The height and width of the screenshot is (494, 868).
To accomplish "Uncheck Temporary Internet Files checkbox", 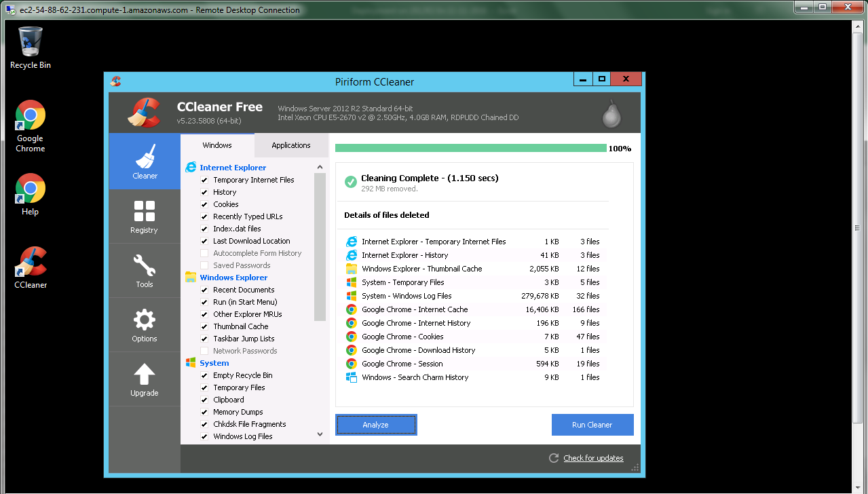I will click(x=204, y=180).
